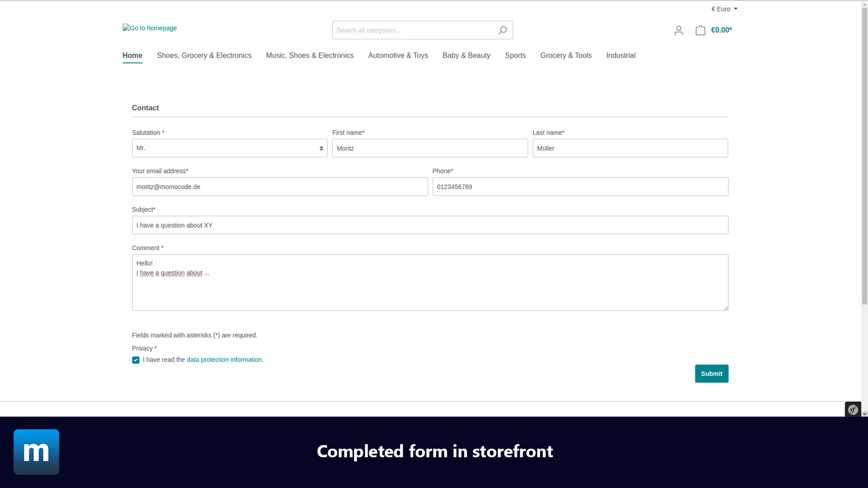Click the chevron on Euro currency selector
Image resolution: width=868 pixels, height=488 pixels.
(x=735, y=8)
